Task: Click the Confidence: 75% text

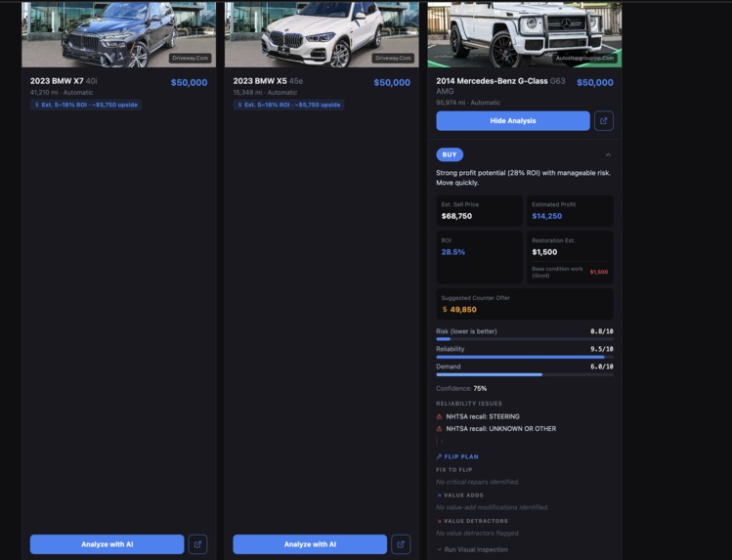Action: point(461,388)
